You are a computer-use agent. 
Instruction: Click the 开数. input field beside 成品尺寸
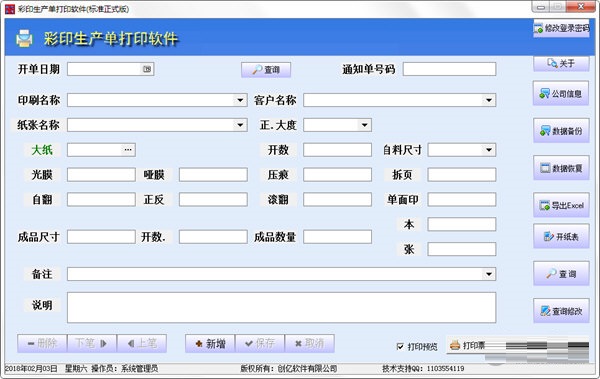point(213,237)
